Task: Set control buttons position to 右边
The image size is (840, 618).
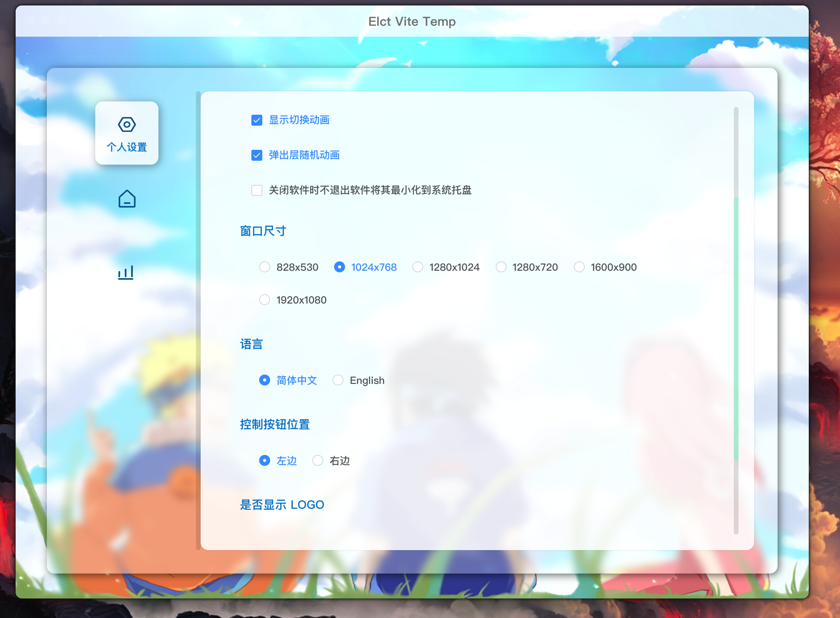Action: click(x=318, y=461)
